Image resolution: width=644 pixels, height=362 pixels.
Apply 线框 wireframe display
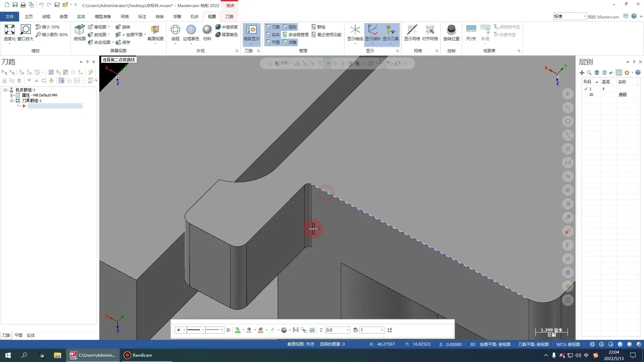point(175,30)
